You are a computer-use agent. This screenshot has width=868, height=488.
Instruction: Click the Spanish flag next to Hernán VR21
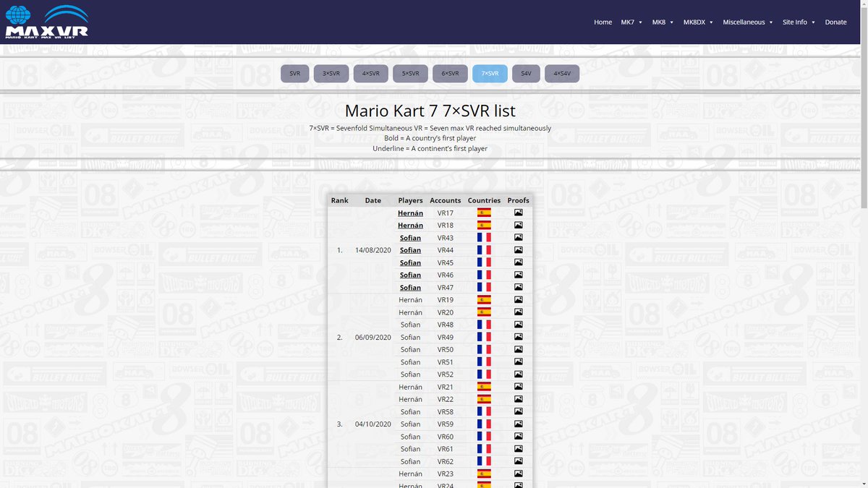pyautogui.click(x=483, y=387)
